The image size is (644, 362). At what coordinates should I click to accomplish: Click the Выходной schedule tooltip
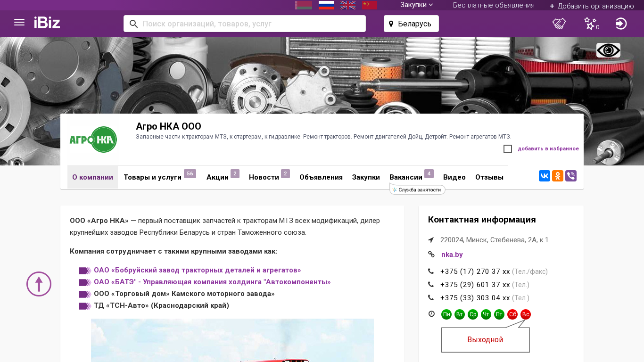coord(486,340)
